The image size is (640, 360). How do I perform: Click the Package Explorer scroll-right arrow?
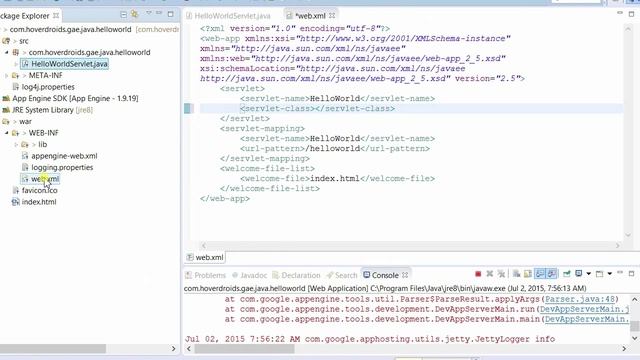pyautogui.click(x=173, y=349)
